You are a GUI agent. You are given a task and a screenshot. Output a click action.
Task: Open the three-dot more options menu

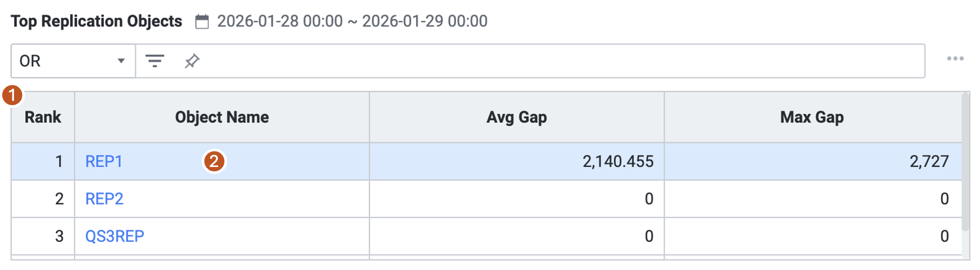click(x=955, y=59)
